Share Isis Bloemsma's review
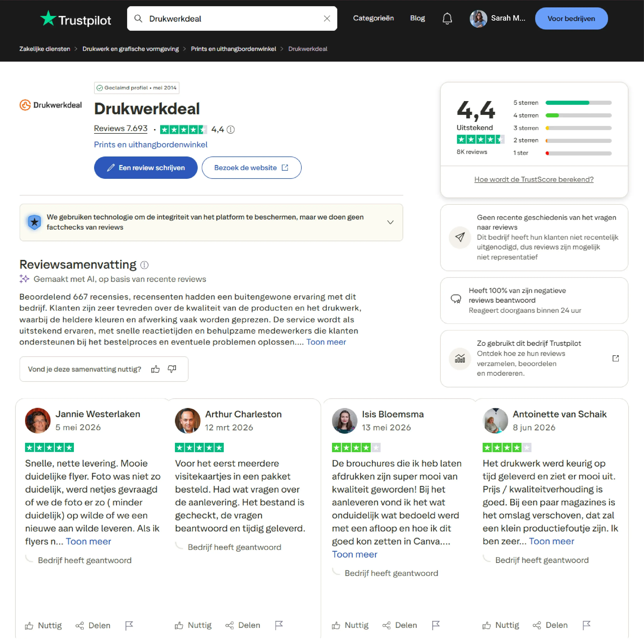644x644 pixels. point(400,625)
